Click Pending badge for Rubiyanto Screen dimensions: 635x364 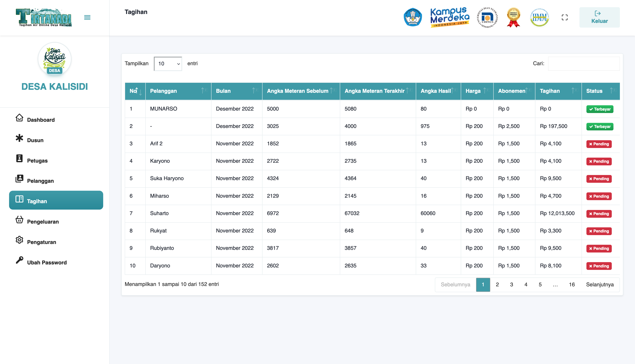(x=599, y=249)
